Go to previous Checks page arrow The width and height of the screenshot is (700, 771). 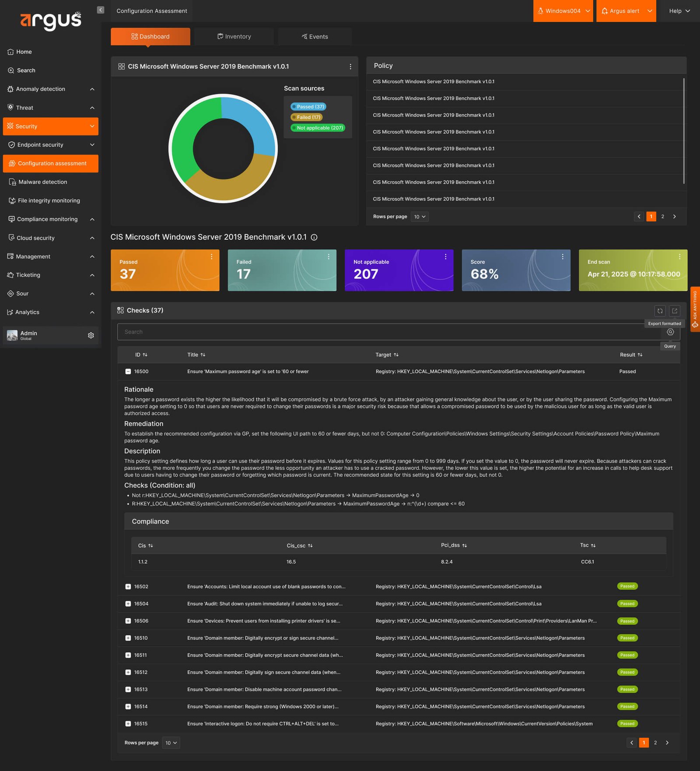click(x=632, y=743)
